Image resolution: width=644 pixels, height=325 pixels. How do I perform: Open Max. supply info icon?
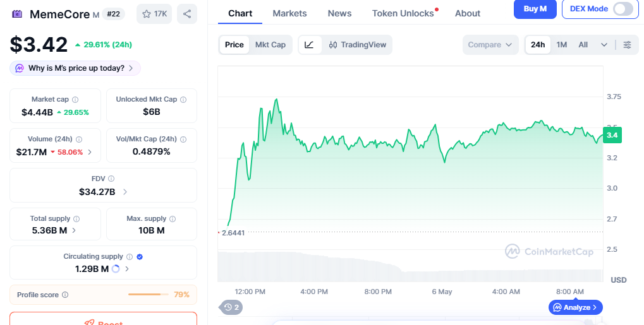(x=173, y=219)
